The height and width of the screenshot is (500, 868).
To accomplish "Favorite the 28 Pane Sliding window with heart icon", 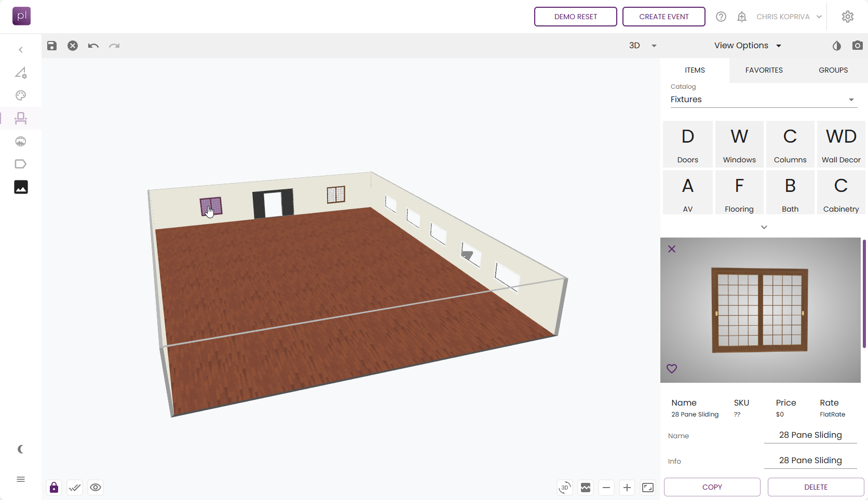I will click(671, 368).
